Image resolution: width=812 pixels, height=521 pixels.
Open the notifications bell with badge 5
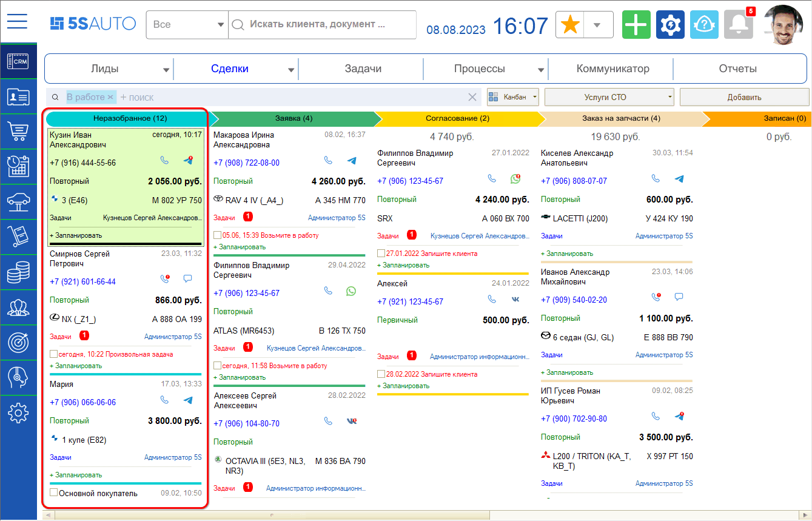pos(738,24)
